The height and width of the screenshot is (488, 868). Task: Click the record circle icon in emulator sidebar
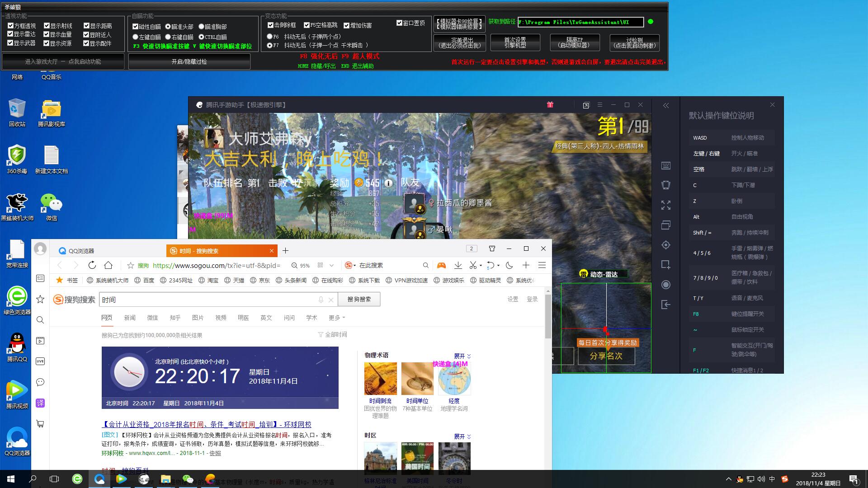pyautogui.click(x=666, y=285)
